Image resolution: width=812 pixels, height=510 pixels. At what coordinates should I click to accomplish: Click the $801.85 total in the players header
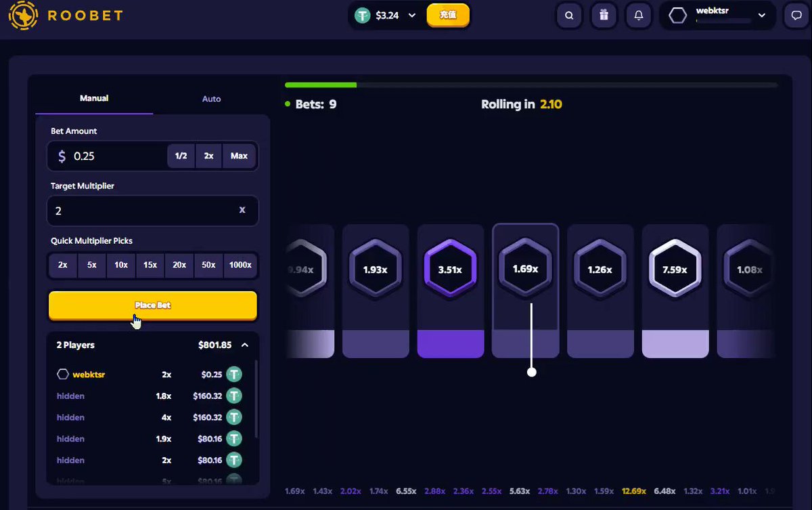[215, 345]
